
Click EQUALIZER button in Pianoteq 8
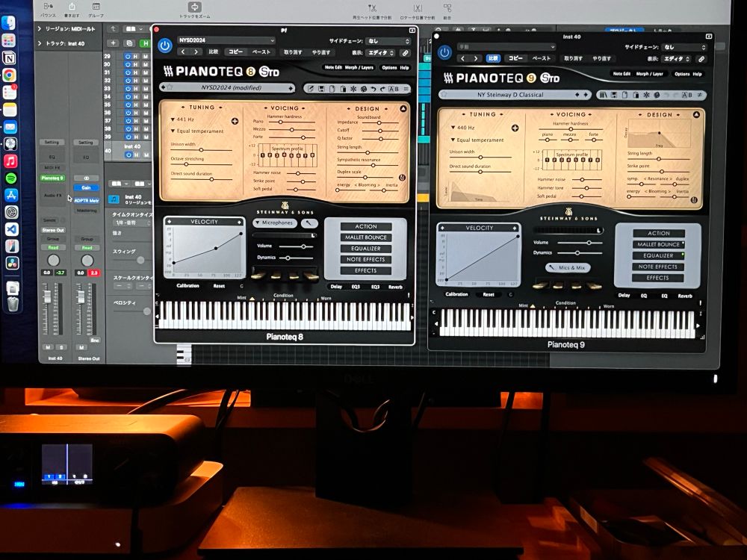(366, 249)
